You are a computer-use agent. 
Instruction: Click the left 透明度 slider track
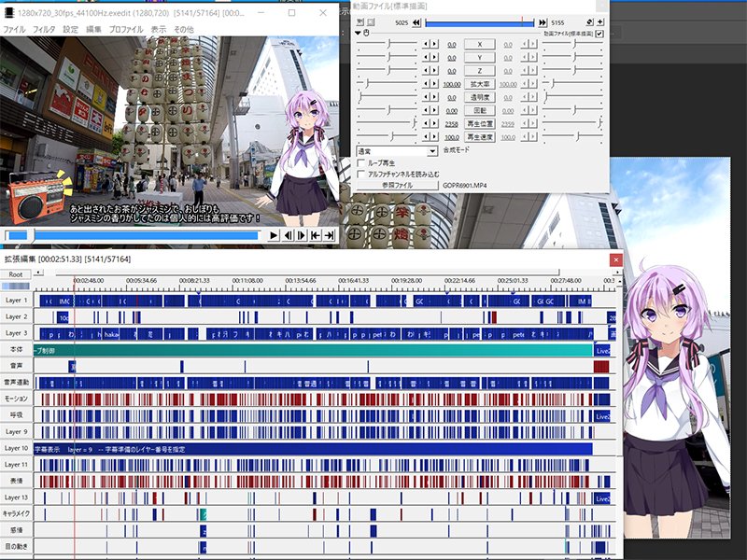[387, 97]
